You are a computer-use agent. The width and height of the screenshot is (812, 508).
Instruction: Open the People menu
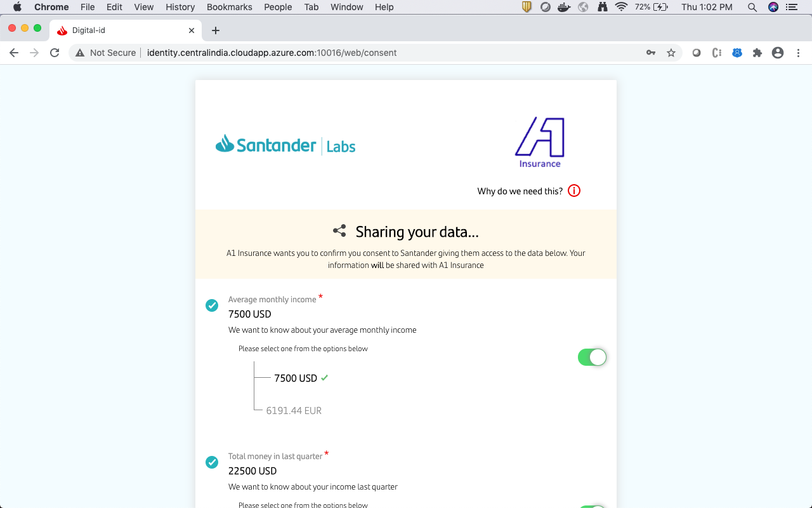click(278, 7)
